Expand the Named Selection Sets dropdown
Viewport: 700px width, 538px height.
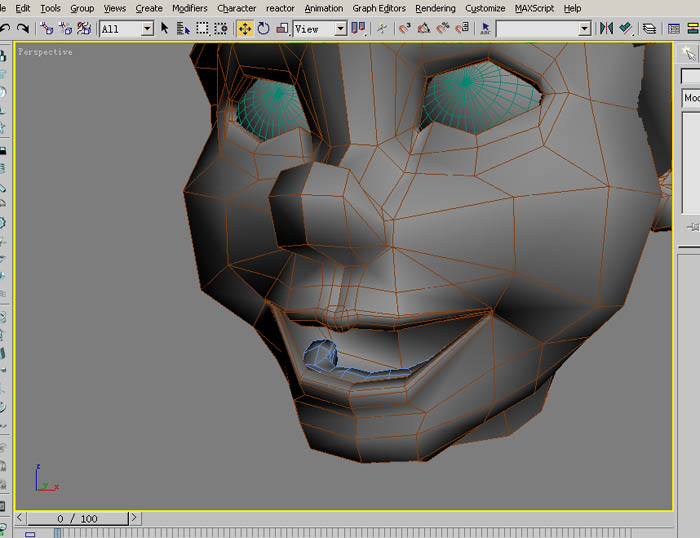[x=584, y=29]
